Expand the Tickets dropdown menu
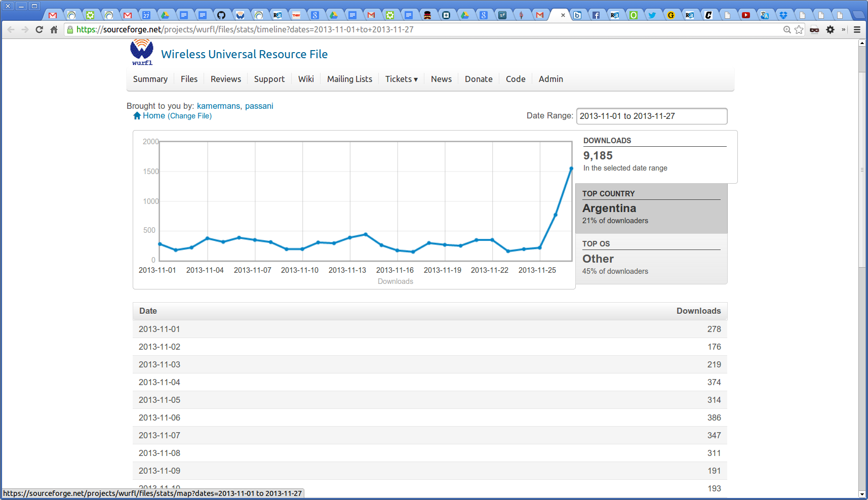This screenshot has width=868, height=500. click(x=401, y=79)
